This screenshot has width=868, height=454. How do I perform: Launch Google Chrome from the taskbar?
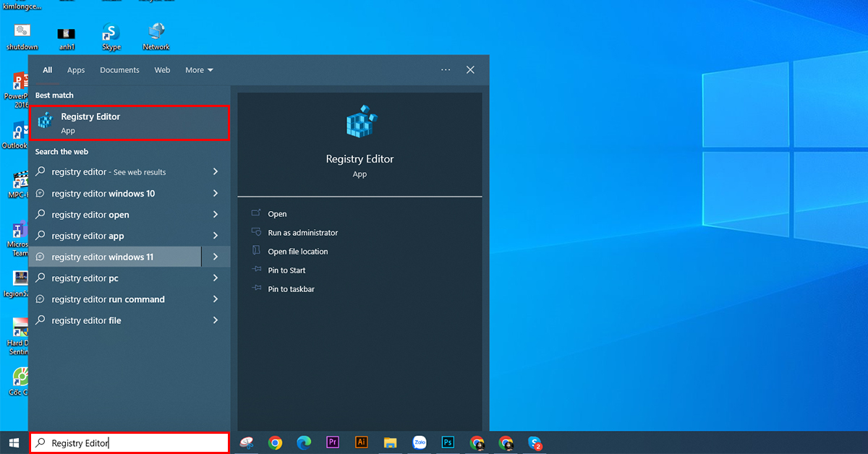[275, 442]
